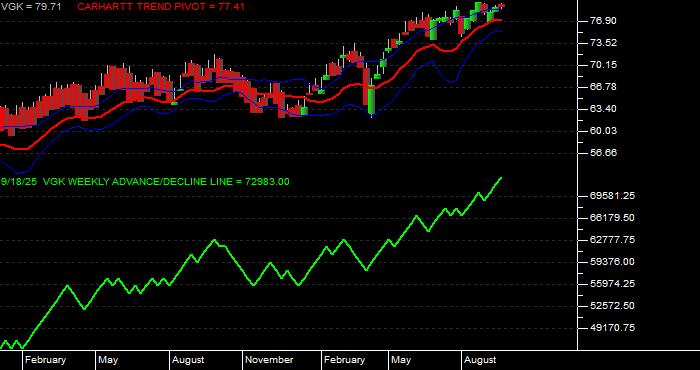
Task: Select the 9/18/25 VGK Weekly Advance/Decline Line title
Action: click(145, 182)
